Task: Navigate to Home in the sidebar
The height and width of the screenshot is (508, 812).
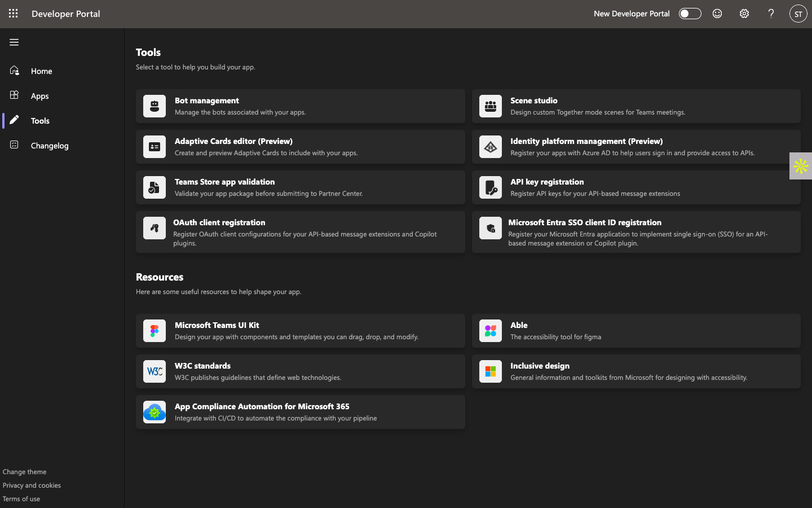Action: click(41, 71)
